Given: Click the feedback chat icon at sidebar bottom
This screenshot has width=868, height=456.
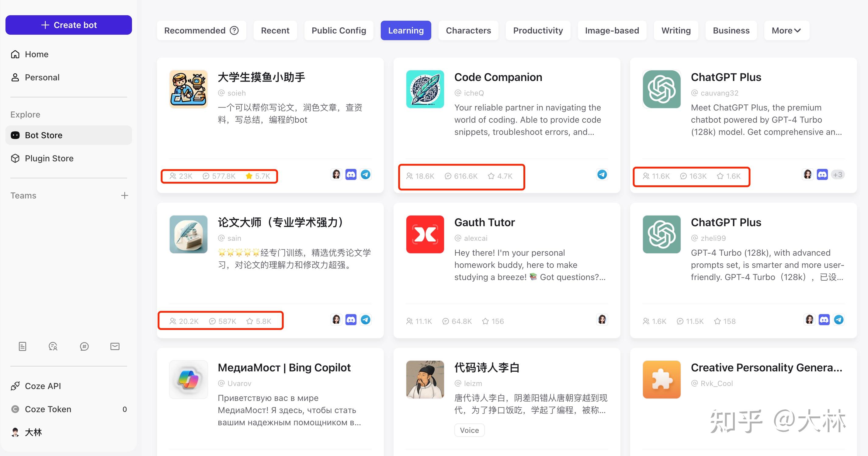Looking at the screenshot, I should (53, 346).
